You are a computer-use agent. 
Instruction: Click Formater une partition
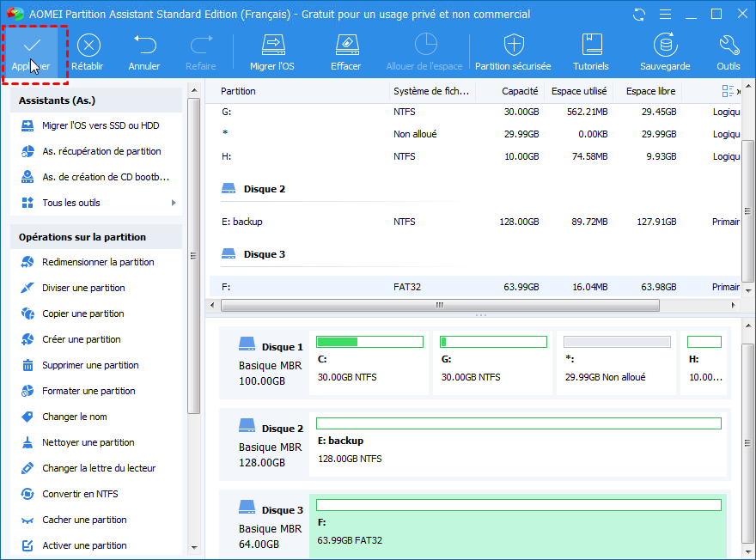(88, 391)
